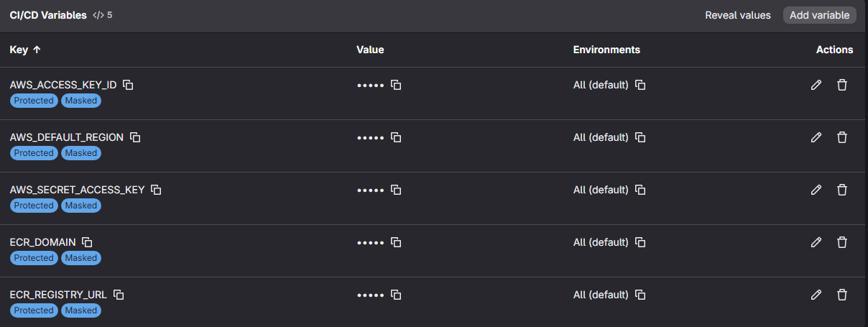Copy the AWS_DEFAULT_REGION key name
Viewport: 868px width, 327px height.
coord(135,137)
